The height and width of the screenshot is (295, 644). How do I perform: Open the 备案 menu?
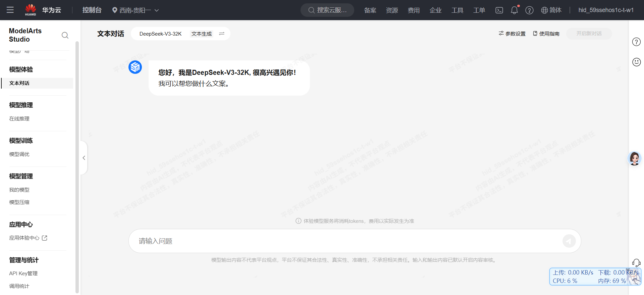pyautogui.click(x=370, y=10)
